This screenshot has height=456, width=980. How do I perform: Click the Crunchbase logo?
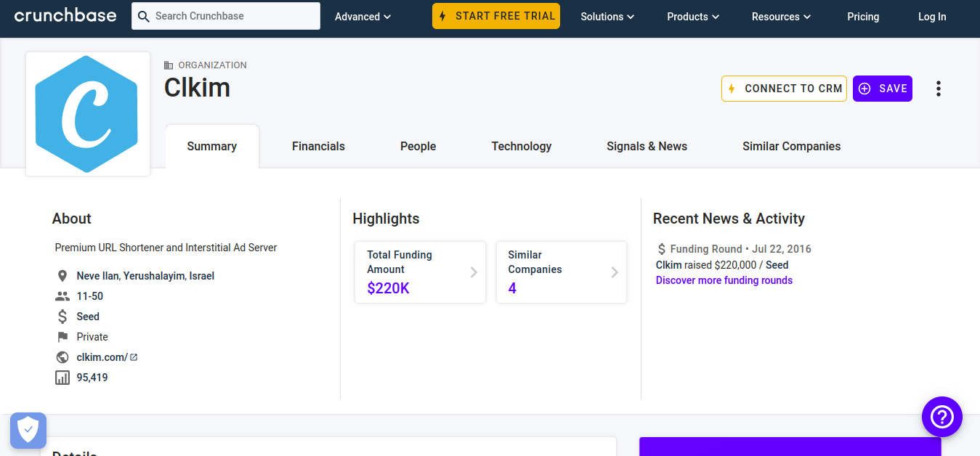click(65, 16)
